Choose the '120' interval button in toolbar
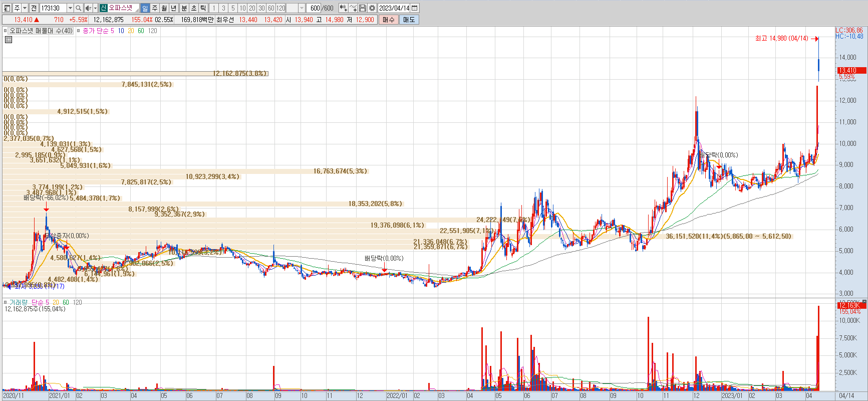The width and height of the screenshot is (868, 401). pos(281,8)
